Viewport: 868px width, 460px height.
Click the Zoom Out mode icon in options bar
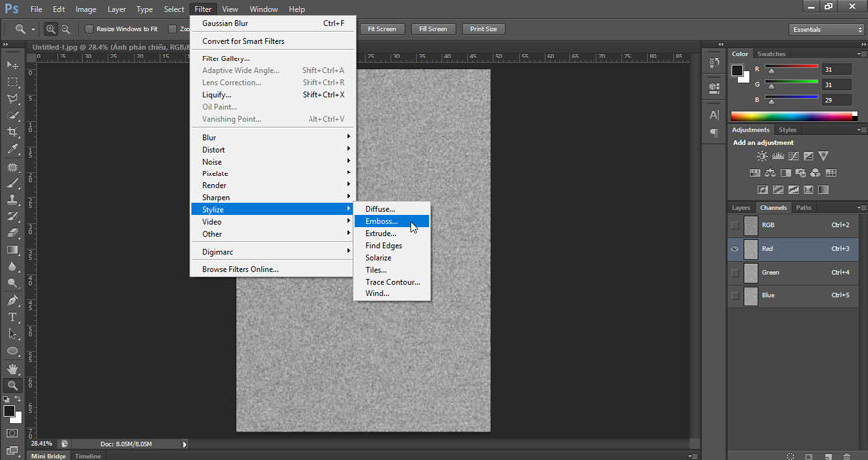click(x=65, y=29)
